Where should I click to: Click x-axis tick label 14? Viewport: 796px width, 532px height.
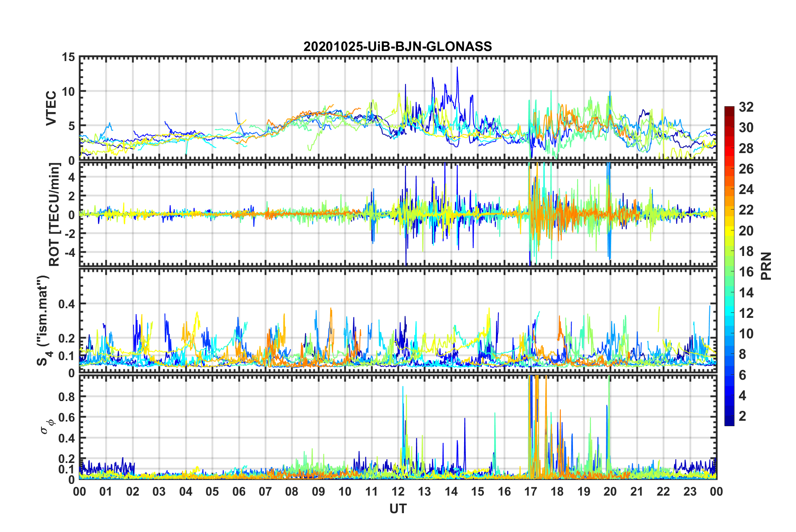pos(451,491)
